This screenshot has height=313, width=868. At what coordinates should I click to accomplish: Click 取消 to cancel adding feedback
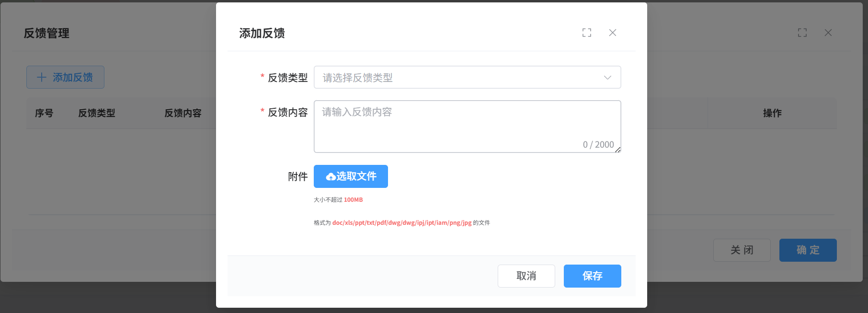click(x=526, y=276)
